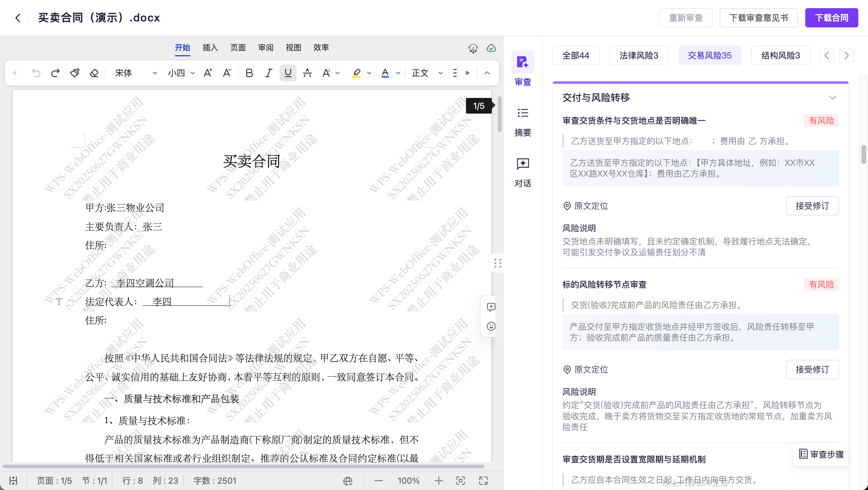Click the strikethrough text icon
Image resolution: width=868 pixels, height=490 pixels.
(307, 73)
